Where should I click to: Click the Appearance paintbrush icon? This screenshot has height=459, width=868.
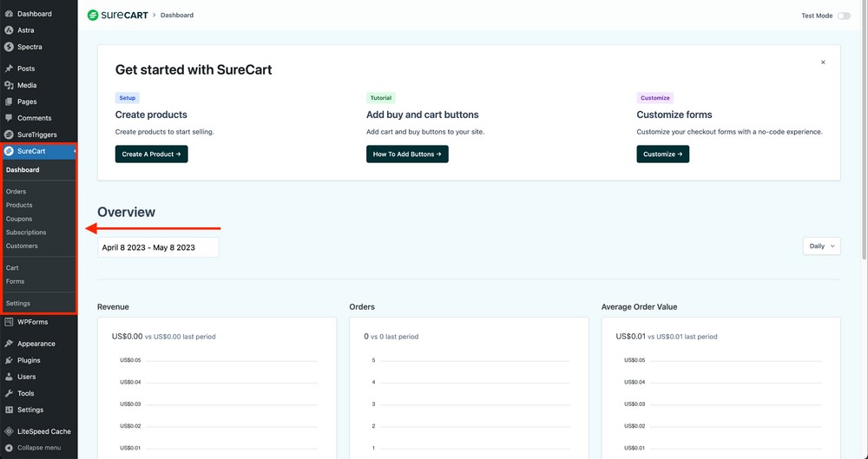[x=9, y=344]
